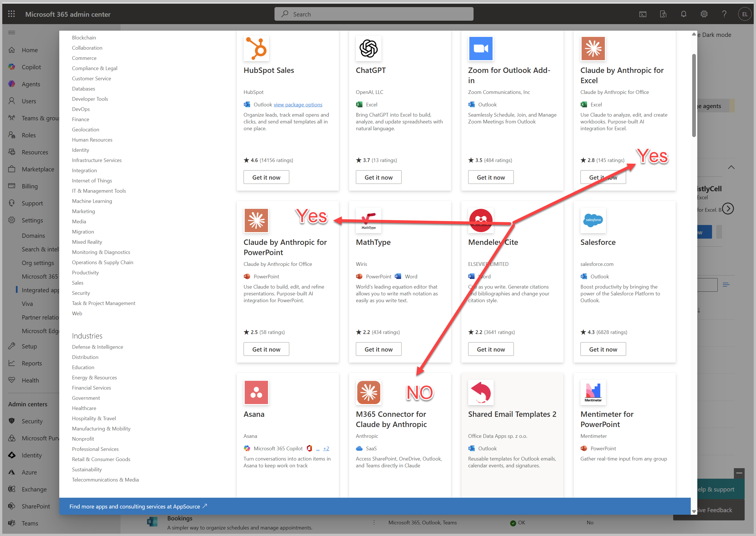Viewport: 756px width, 536px height.
Task: Open Domains under Settings
Action: point(33,235)
